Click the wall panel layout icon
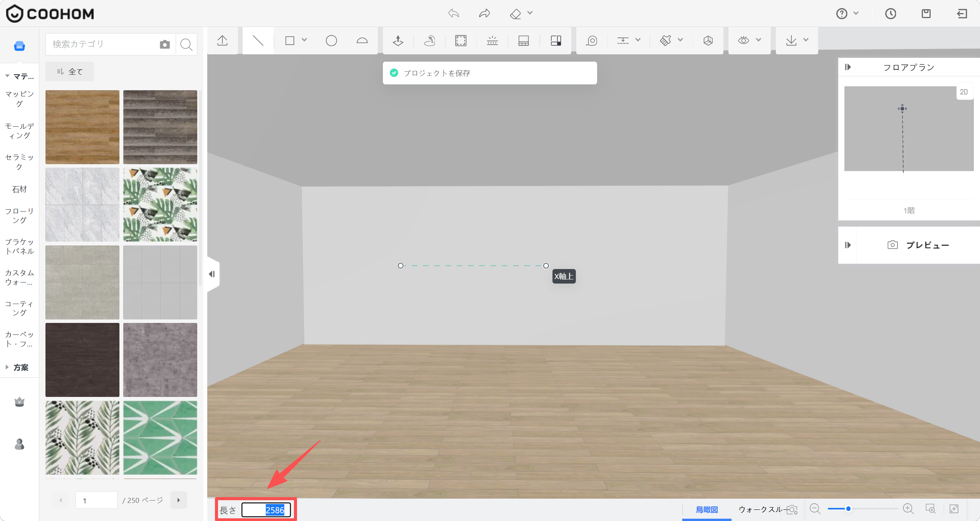 524,40
